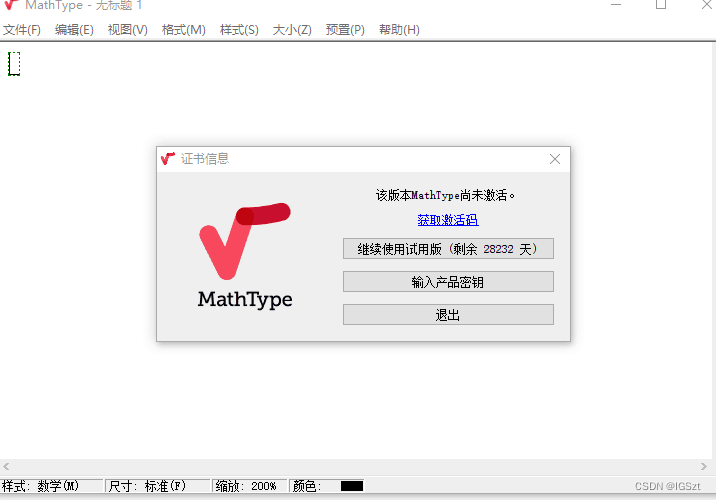The image size is (716, 500).
Task: Click the MathType logo in dialog
Action: coord(245,255)
